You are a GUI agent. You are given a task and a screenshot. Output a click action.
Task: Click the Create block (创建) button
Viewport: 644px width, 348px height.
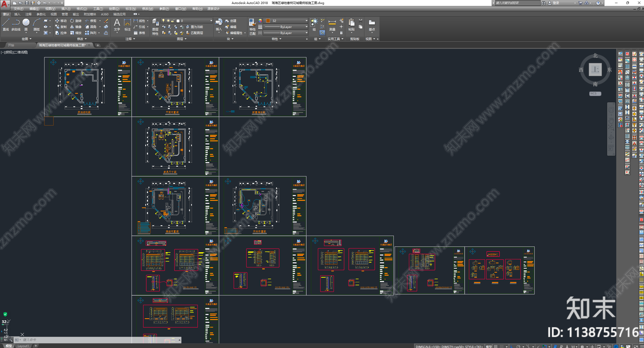click(231, 21)
